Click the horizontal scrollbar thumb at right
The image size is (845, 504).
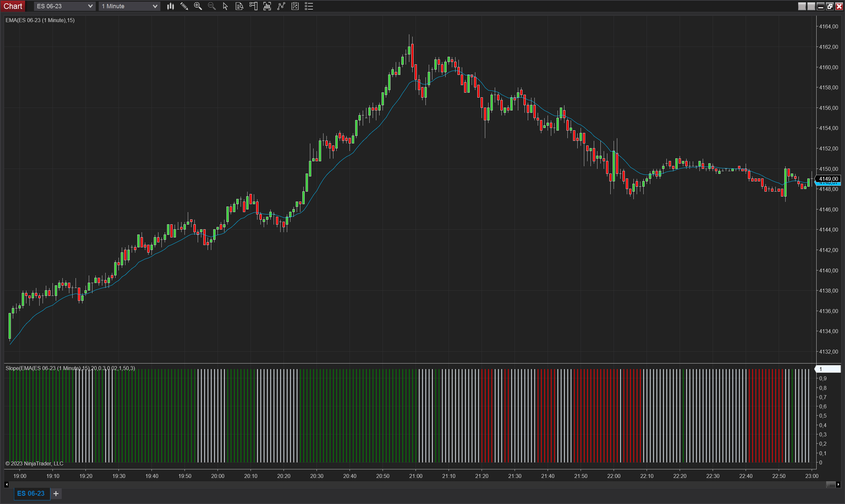[831, 485]
